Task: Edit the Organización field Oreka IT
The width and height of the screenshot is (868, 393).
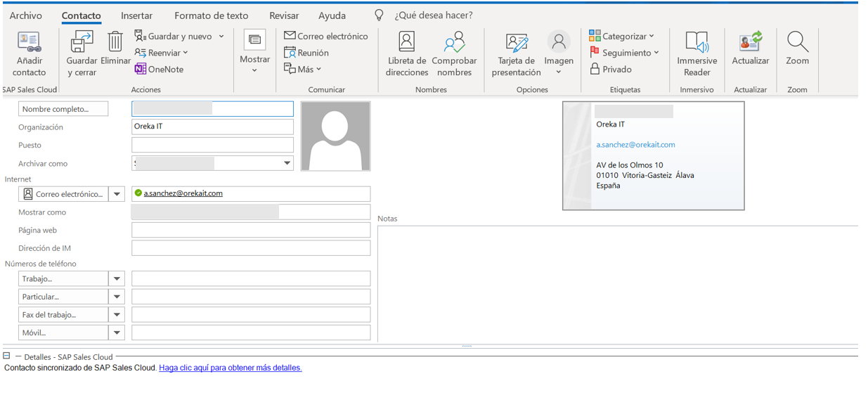Action: (x=212, y=127)
